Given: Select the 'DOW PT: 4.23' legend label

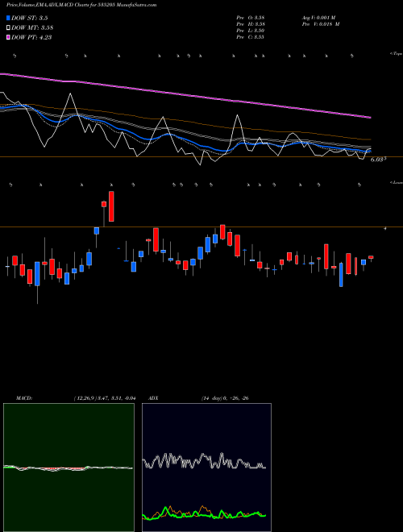Looking at the screenshot, I should [31, 37].
